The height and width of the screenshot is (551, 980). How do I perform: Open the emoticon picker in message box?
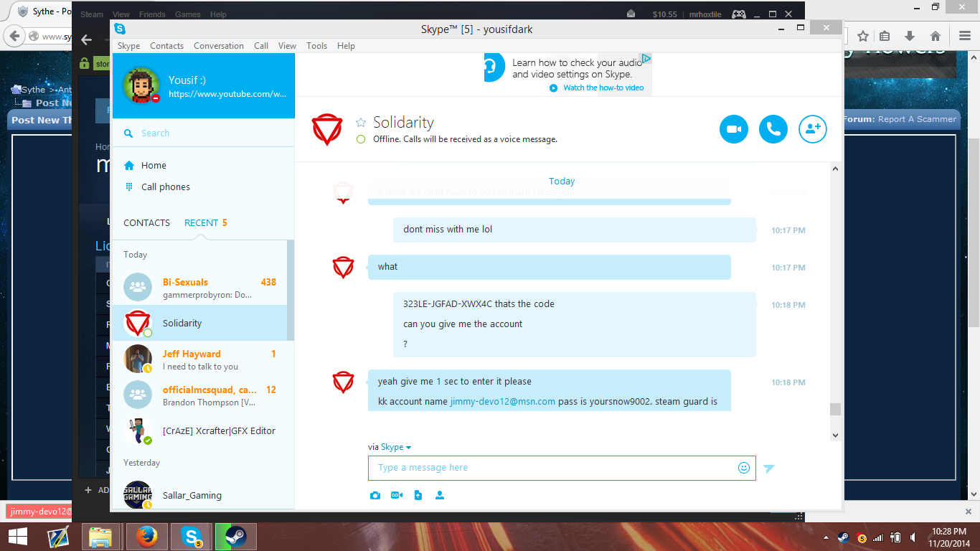[x=744, y=468]
